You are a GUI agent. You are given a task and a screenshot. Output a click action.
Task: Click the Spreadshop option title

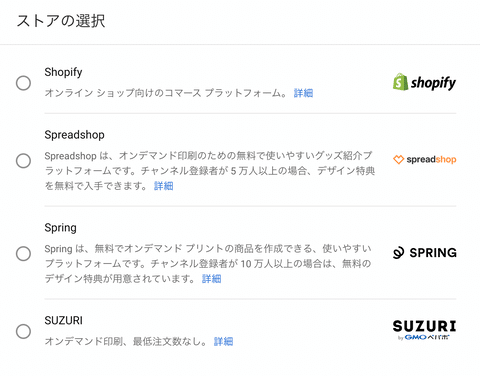[x=74, y=135]
